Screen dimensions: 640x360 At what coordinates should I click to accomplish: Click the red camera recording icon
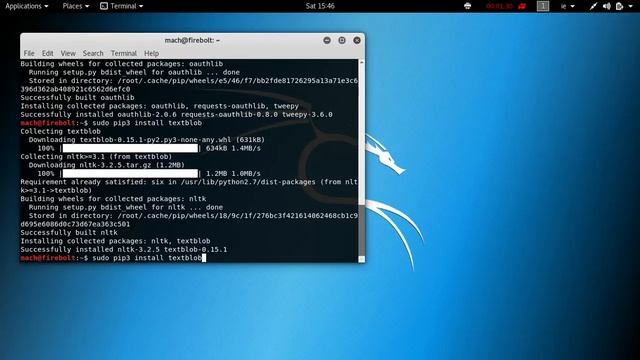[522, 6]
